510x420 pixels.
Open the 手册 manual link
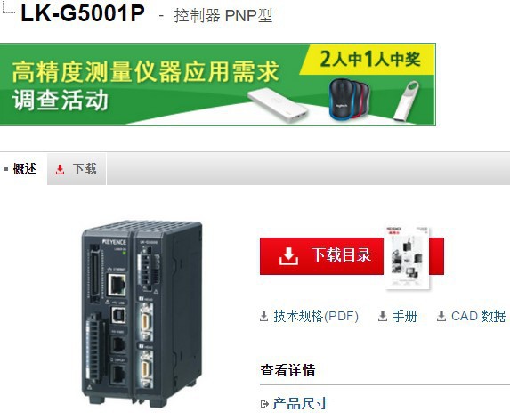tap(404, 316)
